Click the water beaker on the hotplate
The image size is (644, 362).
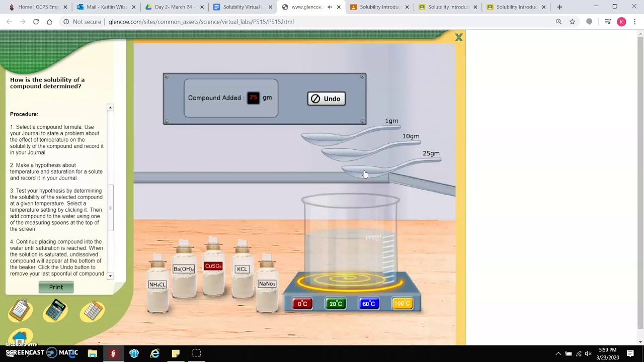pyautogui.click(x=350, y=241)
